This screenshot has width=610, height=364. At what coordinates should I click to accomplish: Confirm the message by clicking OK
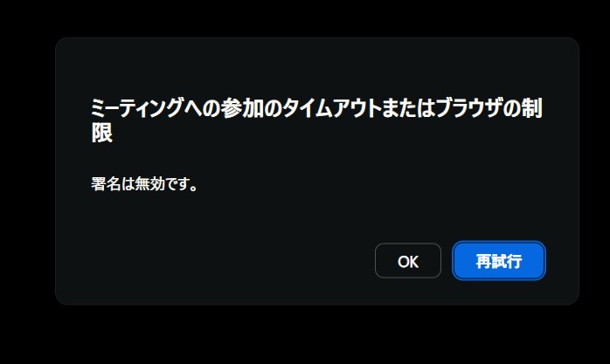click(x=408, y=261)
